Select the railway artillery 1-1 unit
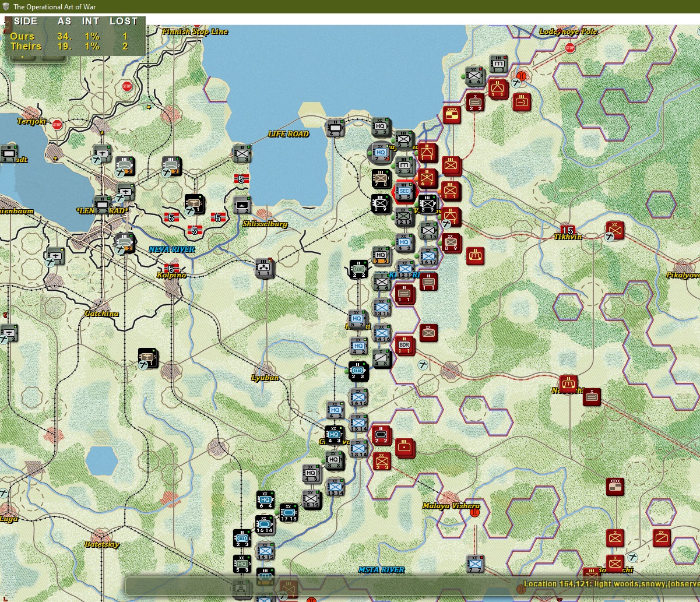This screenshot has width=700, height=602. pos(265,269)
